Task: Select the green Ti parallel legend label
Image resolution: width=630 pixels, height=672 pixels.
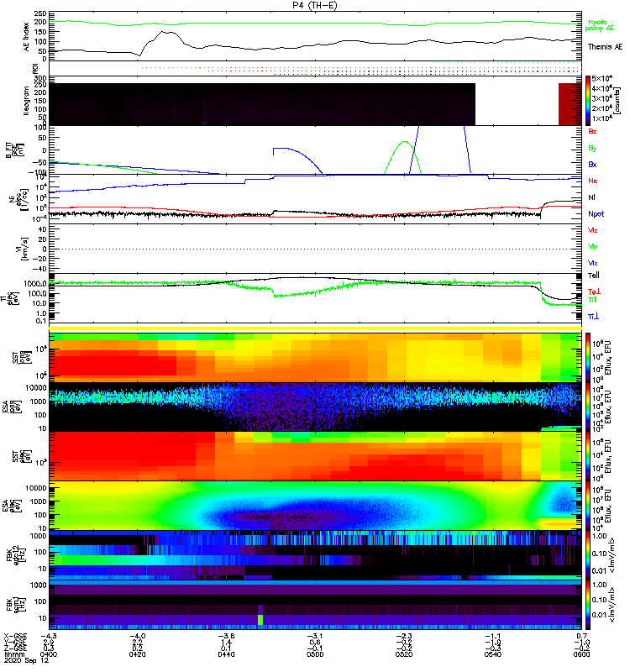Action: [592, 300]
